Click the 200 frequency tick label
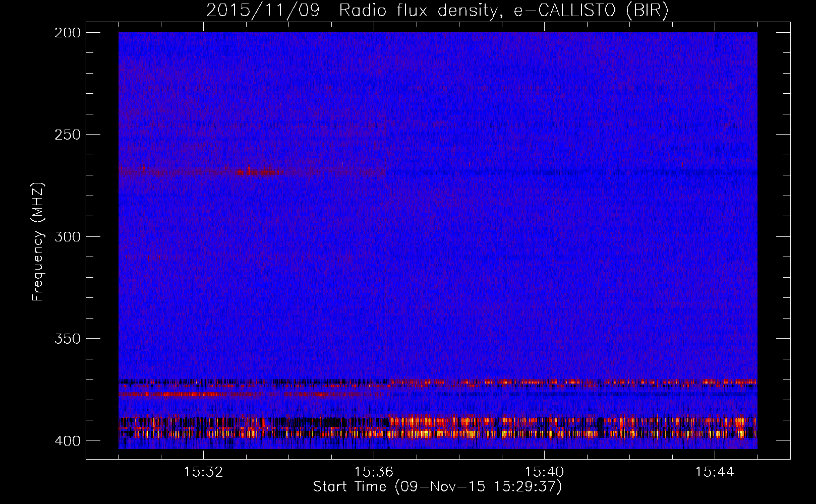Image resolution: width=816 pixels, height=504 pixels. click(x=67, y=33)
